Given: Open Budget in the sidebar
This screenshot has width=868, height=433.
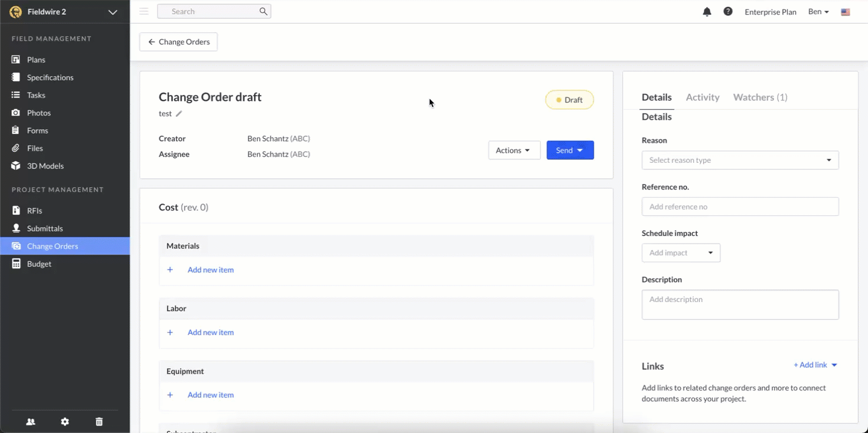Looking at the screenshot, I should click(39, 264).
